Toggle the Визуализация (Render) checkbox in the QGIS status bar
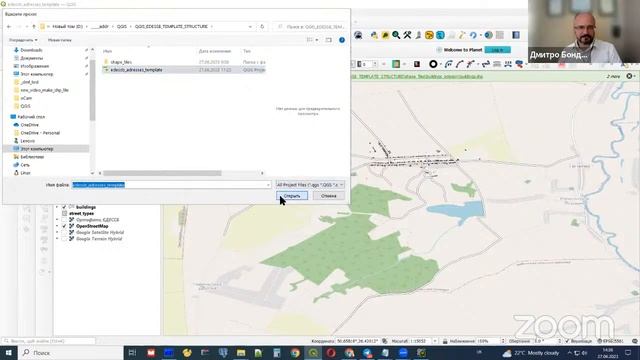Viewport: 640px width, 360px height. coord(567,341)
